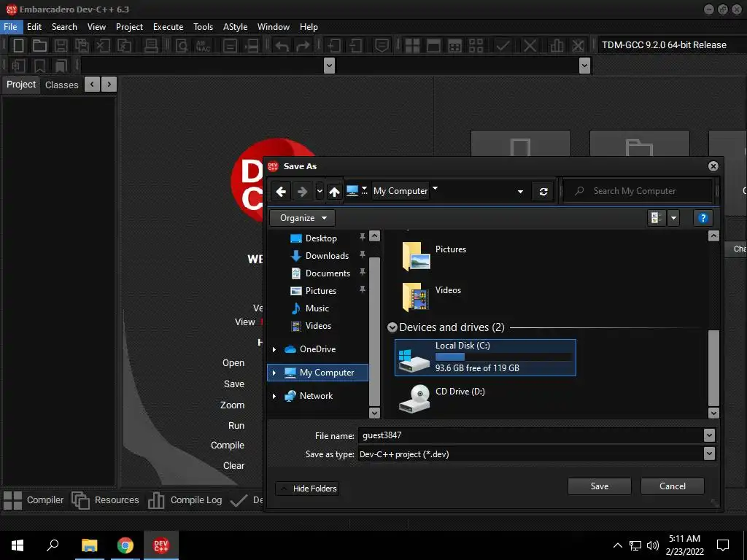Click the Up one level arrow in Save As
Image resolution: width=747 pixels, height=560 pixels.
[334, 192]
